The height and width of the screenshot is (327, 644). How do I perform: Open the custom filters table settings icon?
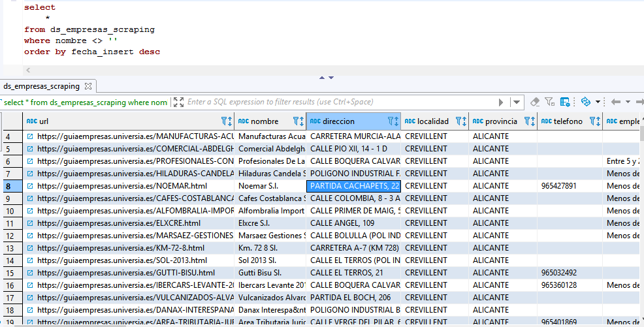click(565, 102)
